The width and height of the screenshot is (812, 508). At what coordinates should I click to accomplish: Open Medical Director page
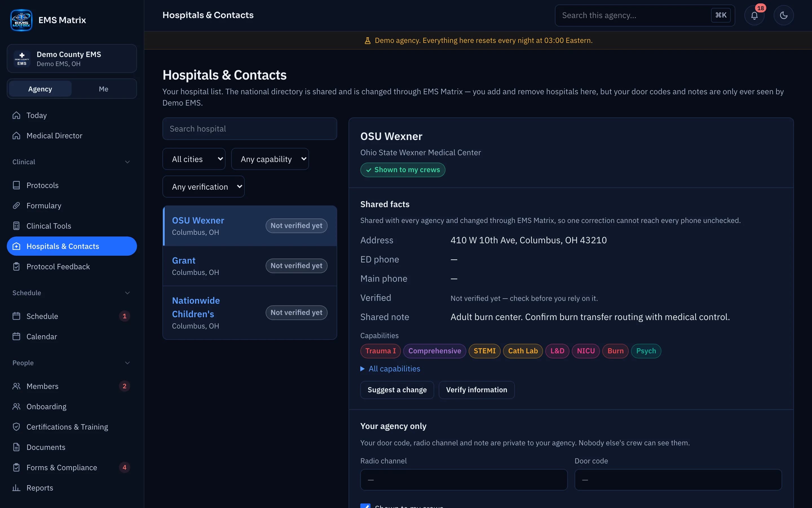[72, 135]
